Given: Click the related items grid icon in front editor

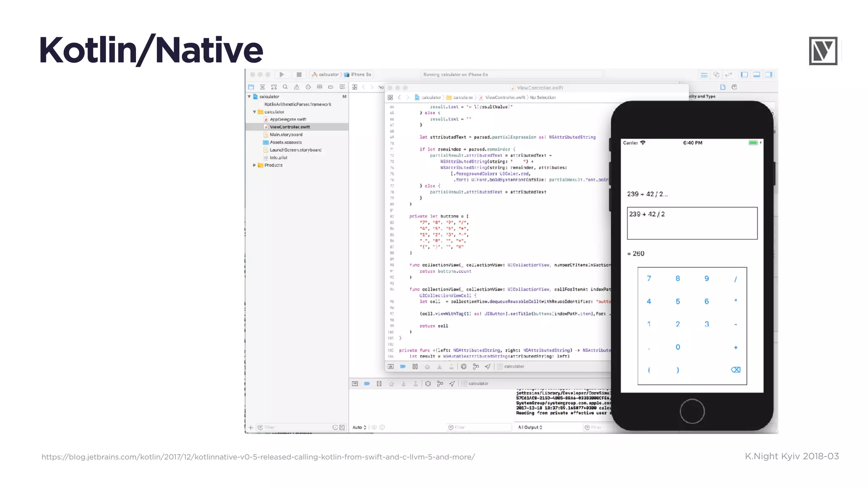Looking at the screenshot, I should tap(390, 97).
